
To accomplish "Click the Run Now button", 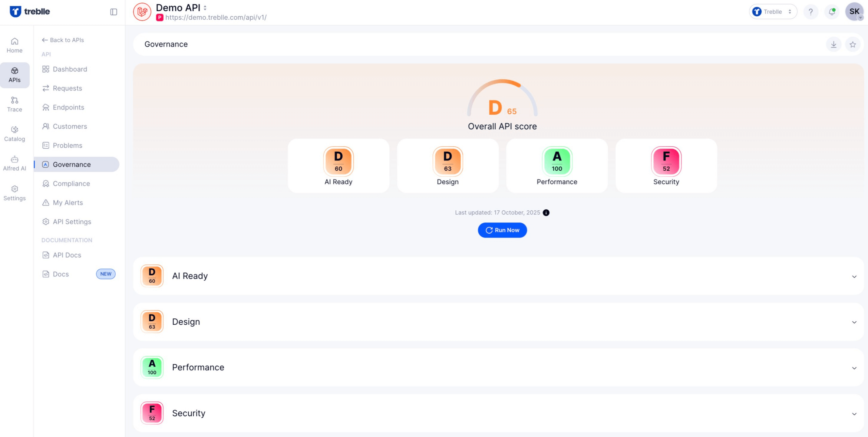I will pyautogui.click(x=502, y=230).
